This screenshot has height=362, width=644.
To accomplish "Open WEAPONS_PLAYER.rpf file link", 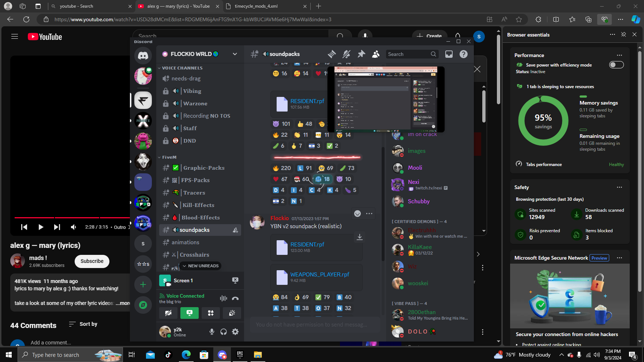I will click(x=320, y=274).
